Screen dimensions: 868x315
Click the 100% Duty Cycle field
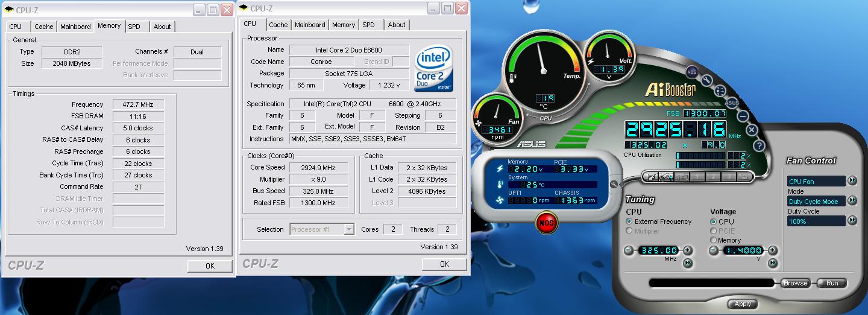tap(816, 221)
